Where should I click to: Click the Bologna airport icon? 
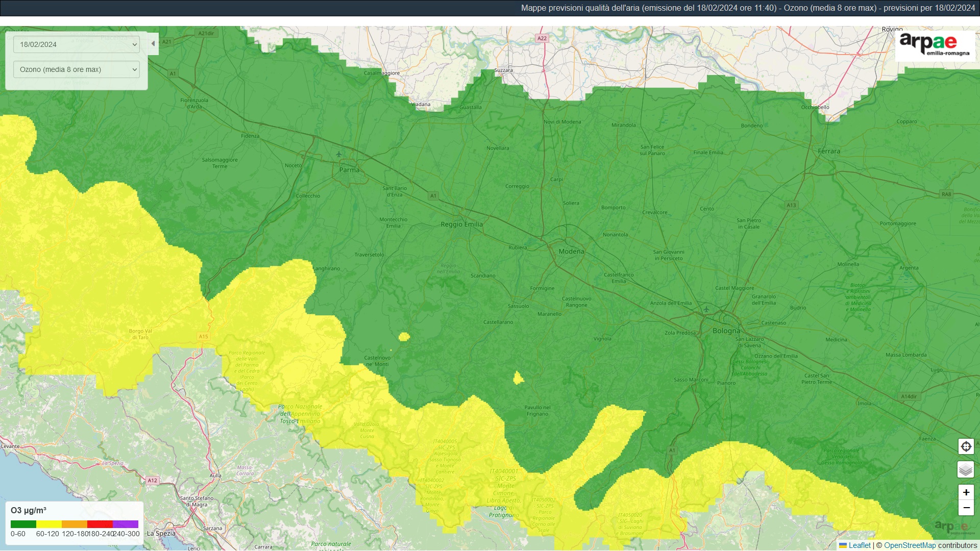point(706,309)
